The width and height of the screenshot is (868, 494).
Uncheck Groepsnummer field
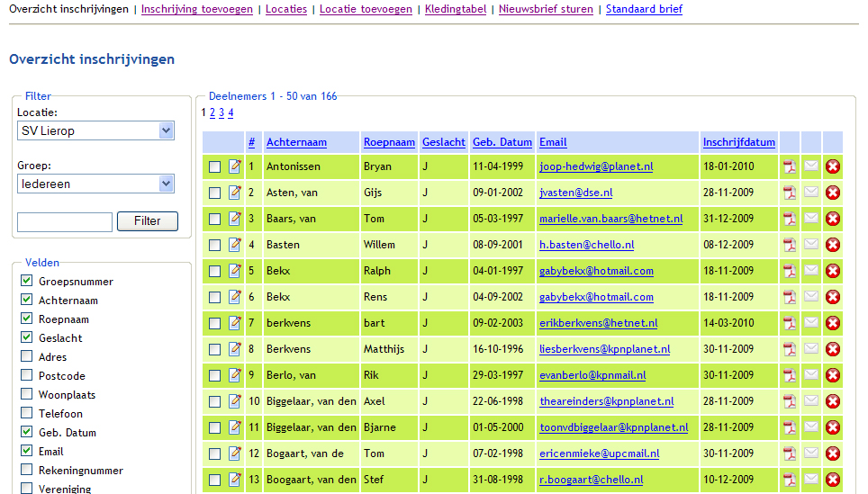click(x=27, y=281)
